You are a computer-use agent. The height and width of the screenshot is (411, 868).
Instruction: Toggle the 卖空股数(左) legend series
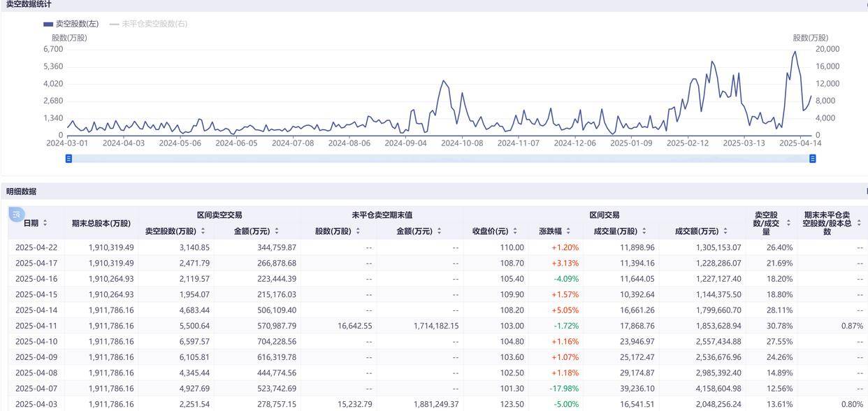point(71,24)
